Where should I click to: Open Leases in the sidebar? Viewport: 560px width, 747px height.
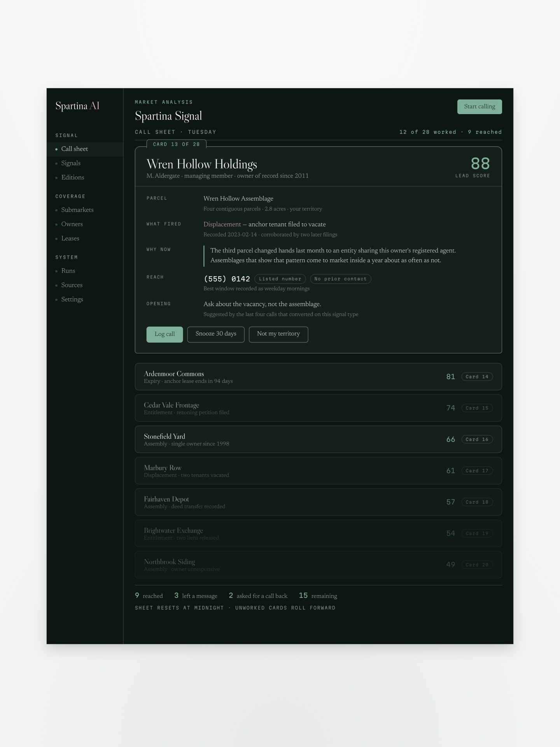click(85, 238)
